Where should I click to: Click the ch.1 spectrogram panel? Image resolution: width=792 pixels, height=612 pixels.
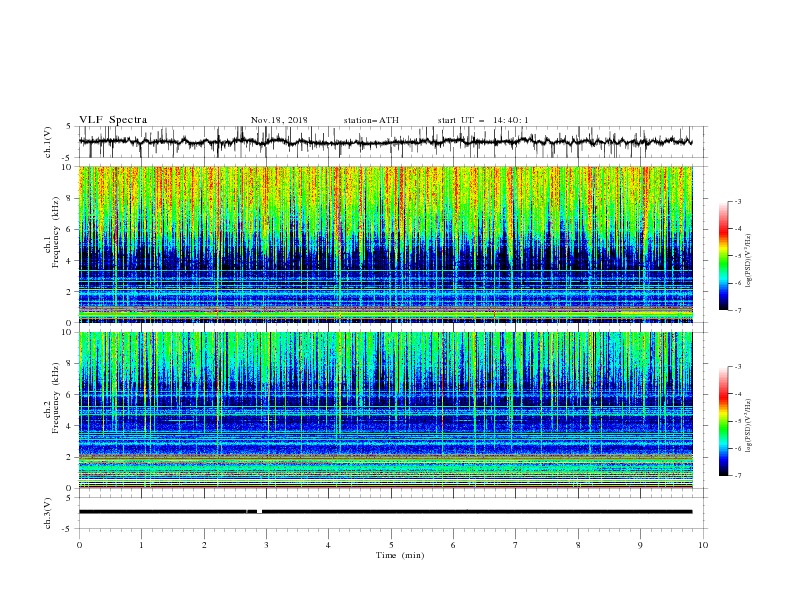pos(385,244)
